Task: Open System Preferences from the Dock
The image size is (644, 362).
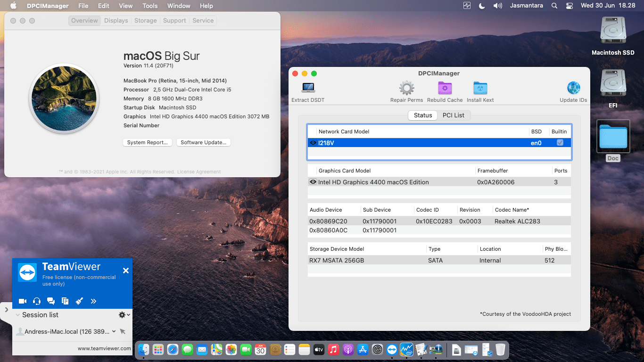Action: [377, 349]
